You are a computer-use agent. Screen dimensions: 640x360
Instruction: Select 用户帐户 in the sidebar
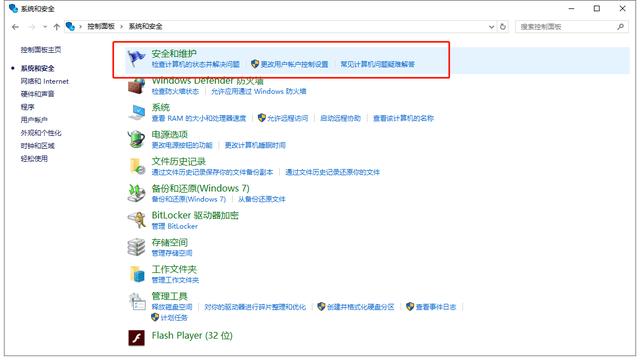pyautogui.click(x=34, y=120)
